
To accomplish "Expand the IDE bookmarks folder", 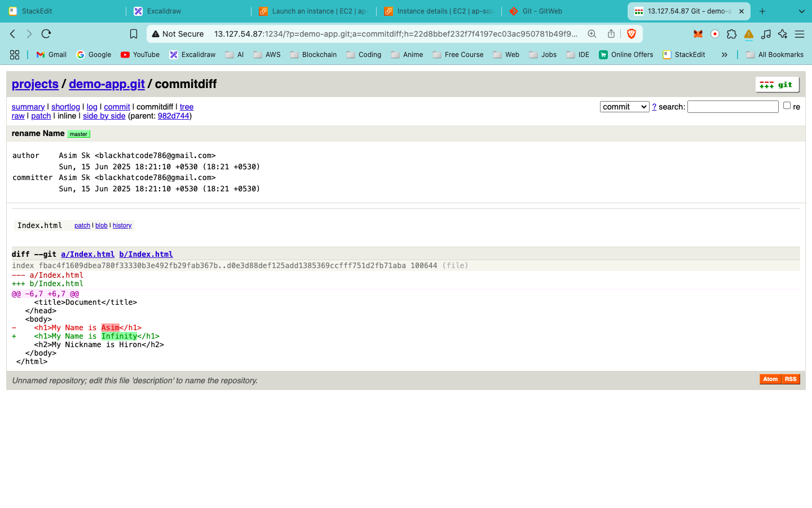I will [x=578, y=55].
